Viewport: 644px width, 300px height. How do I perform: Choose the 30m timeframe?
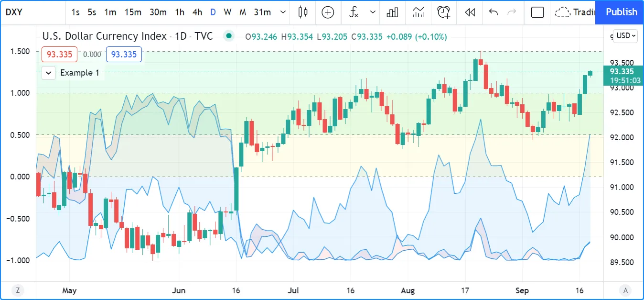point(158,12)
